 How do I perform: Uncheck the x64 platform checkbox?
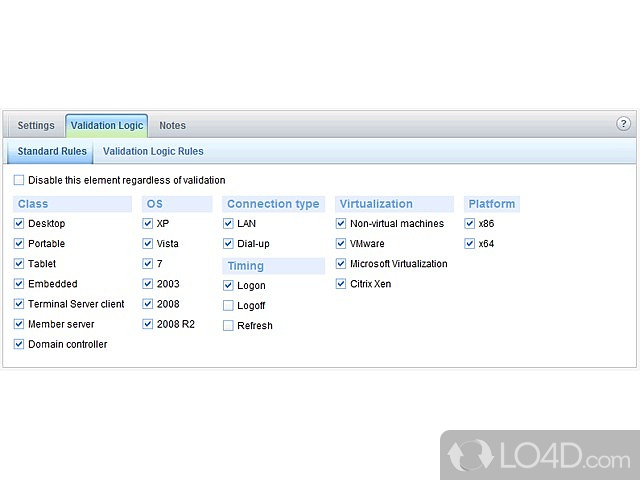tap(470, 244)
